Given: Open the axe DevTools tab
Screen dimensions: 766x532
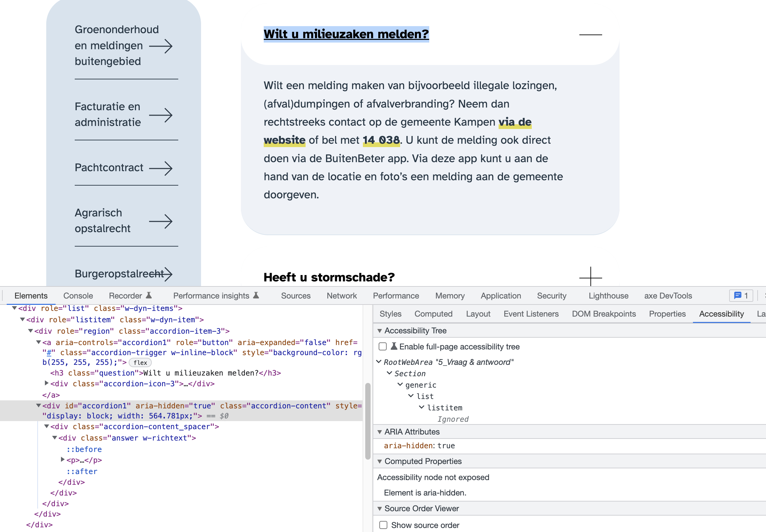Looking at the screenshot, I should tap(668, 296).
